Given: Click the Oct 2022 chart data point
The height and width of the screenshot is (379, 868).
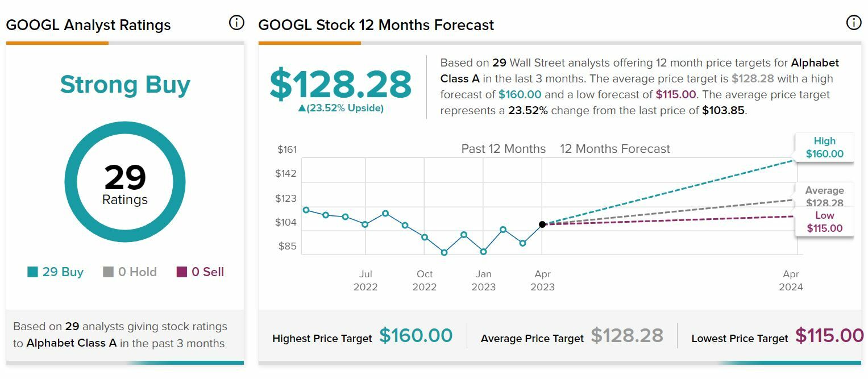Looking at the screenshot, I should (425, 237).
